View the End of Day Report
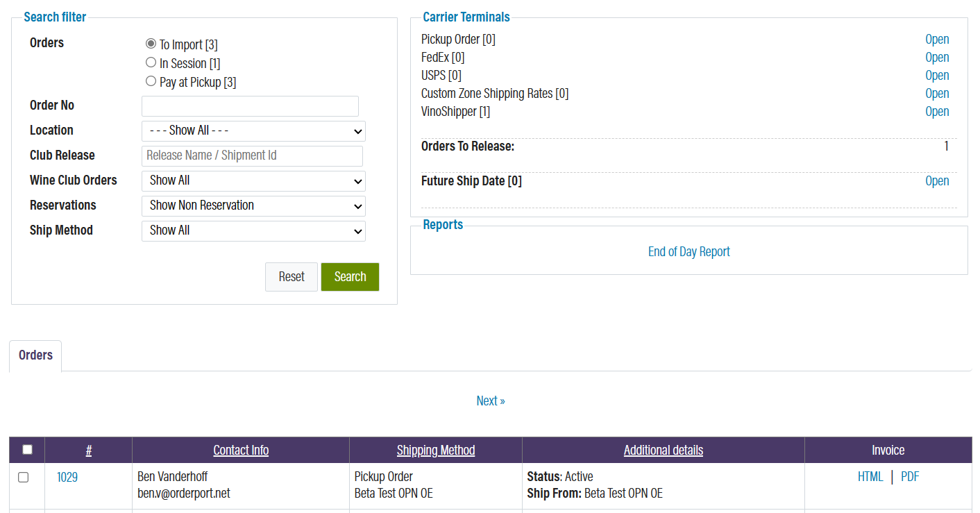This screenshot has height=513, width=980. 688,251
